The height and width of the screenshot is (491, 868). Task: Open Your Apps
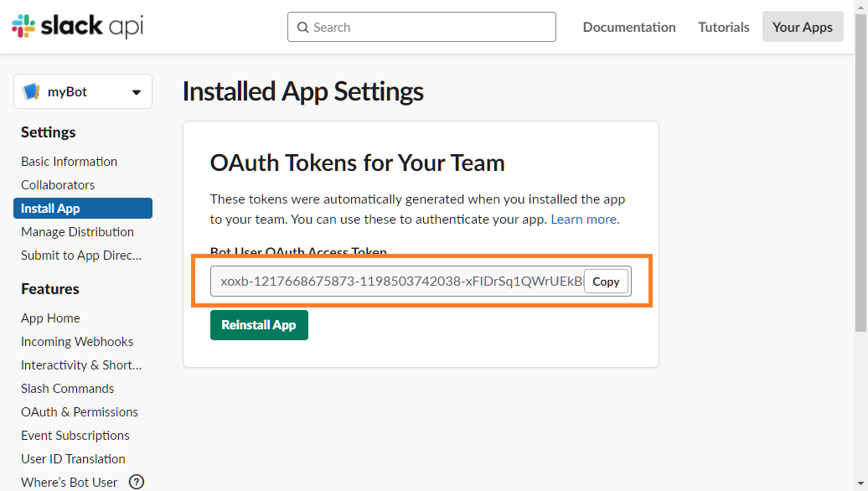[802, 26]
